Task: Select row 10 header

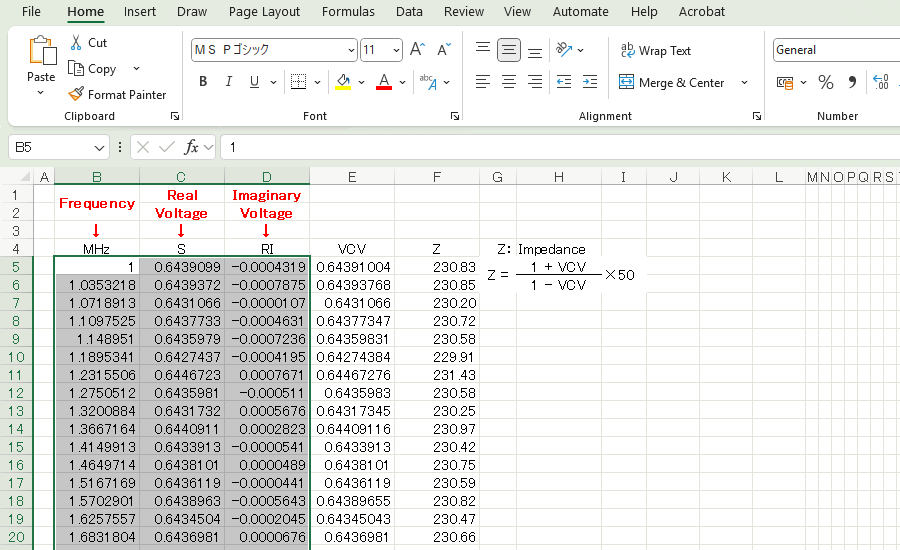Action: tap(15, 357)
